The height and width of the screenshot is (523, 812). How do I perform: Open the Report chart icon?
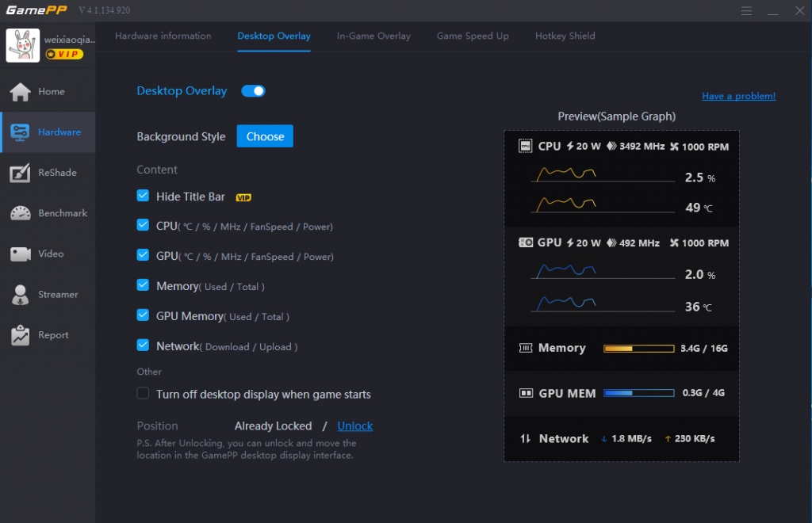20,335
